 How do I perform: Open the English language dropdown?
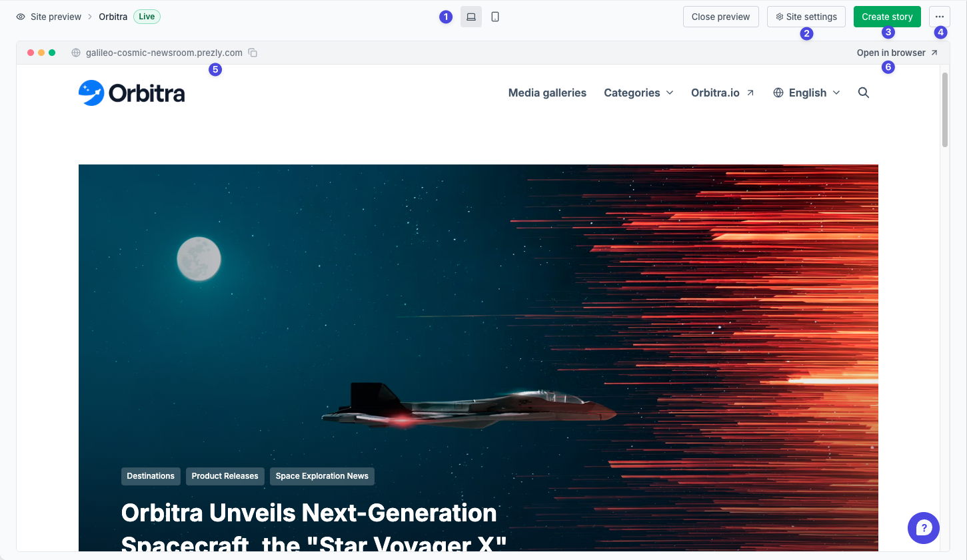807,93
